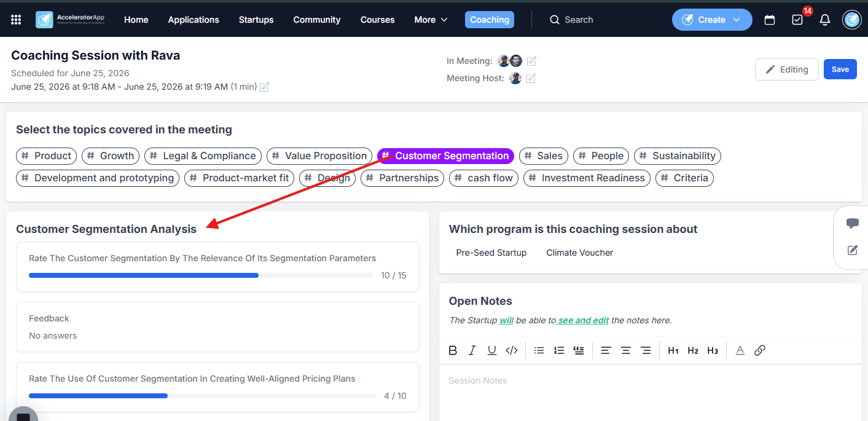Click the pricing plans rating bar
Viewport: 868px width, 421px height.
203,396
